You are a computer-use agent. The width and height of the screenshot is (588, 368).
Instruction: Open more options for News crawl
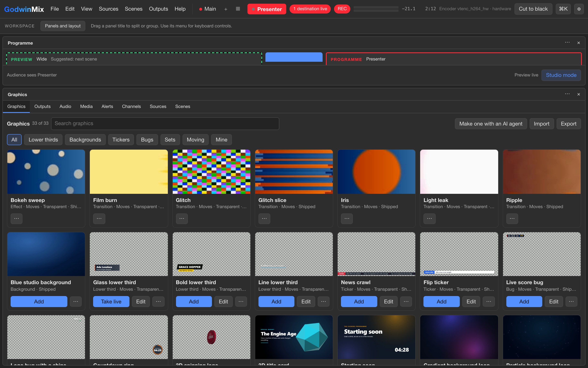click(406, 302)
